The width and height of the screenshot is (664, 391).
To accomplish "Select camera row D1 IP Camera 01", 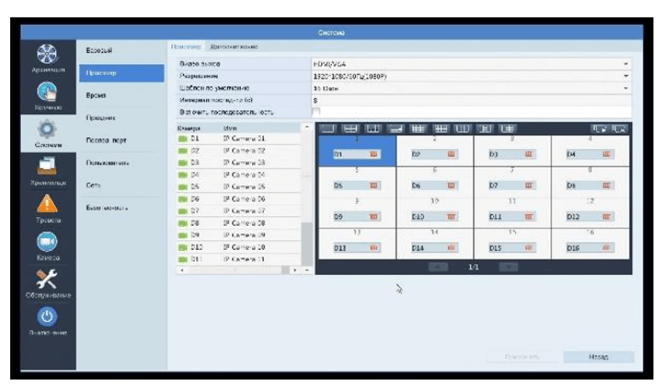I will [x=238, y=139].
